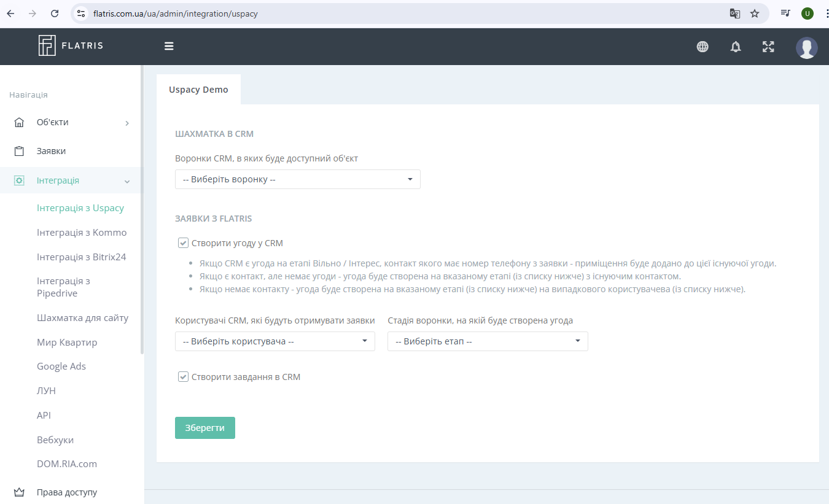Image resolution: width=829 pixels, height=504 pixels.
Task: Open Мир Квартир integration
Action: point(67,343)
